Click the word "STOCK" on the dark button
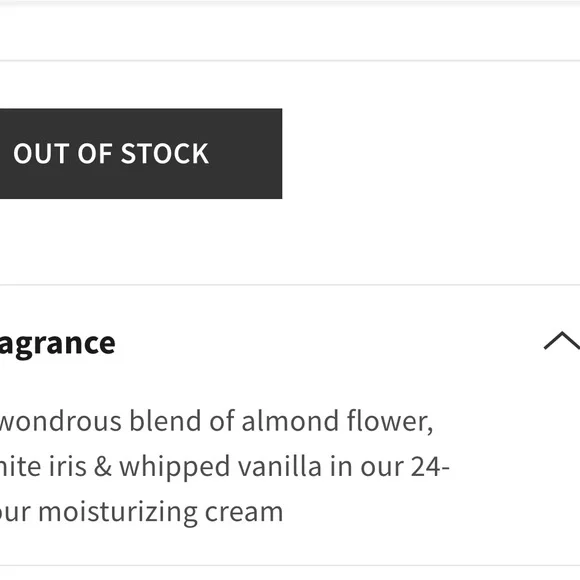Viewport: 580px width, 580px height. [x=165, y=154]
